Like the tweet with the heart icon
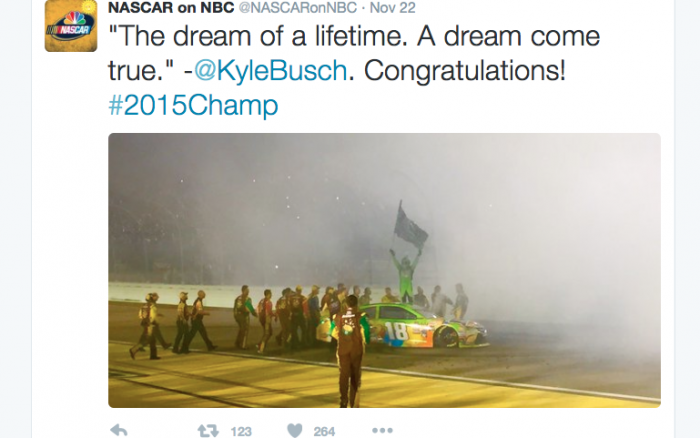The height and width of the screenshot is (438, 700). coord(295,431)
